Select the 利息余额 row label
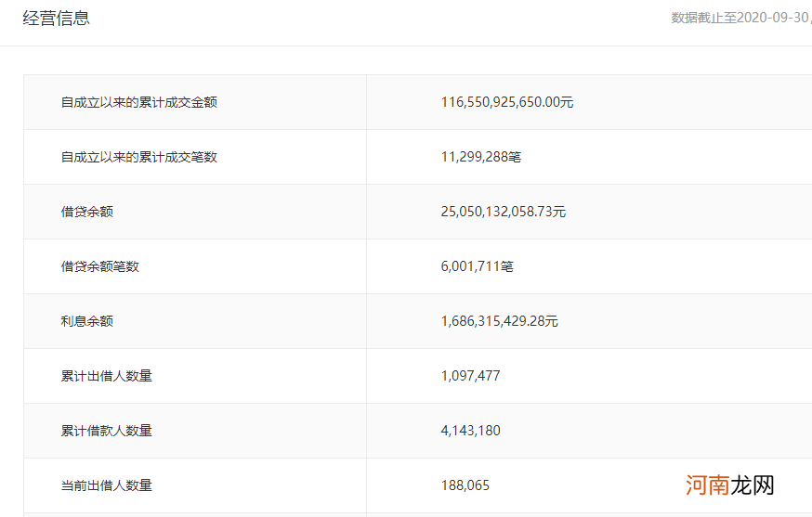Viewport: 812px width, 517px height. click(86, 321)
